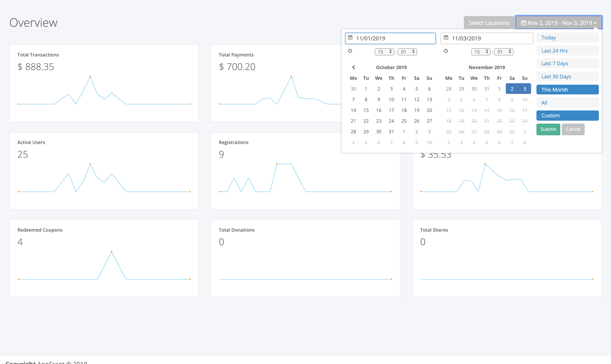Click the Total Shares card title
The height and width of the screenshot is (364, 611).
pyautogui.click(x=434, y=230)
